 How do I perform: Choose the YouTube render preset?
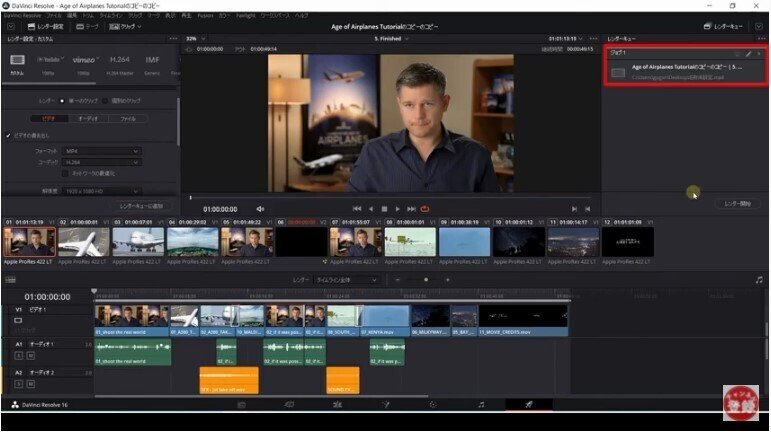pos(50,59)
